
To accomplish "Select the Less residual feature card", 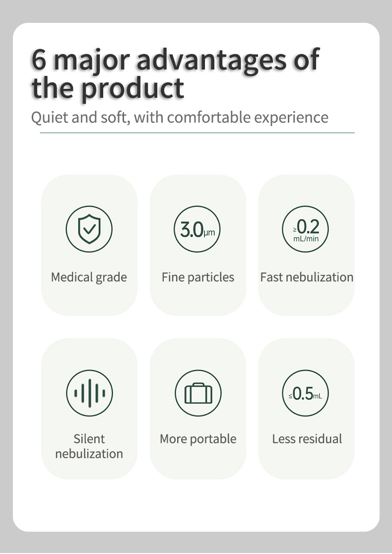I will click(306, 409).
